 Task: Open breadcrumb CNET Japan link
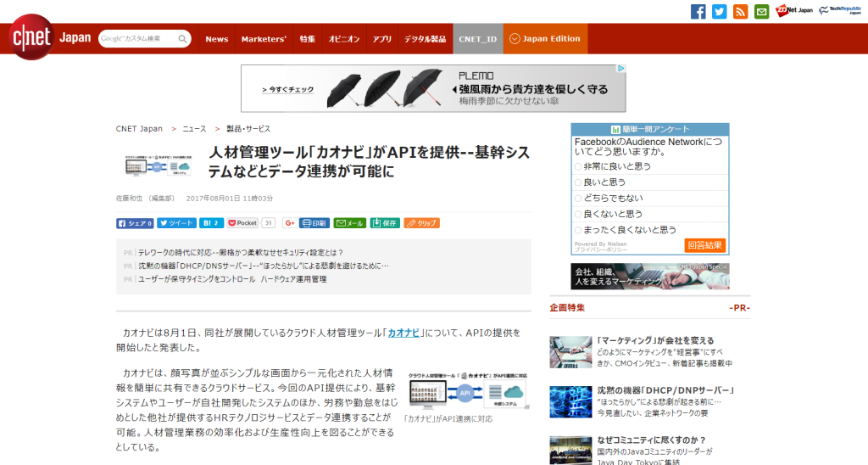coord(139,129)
